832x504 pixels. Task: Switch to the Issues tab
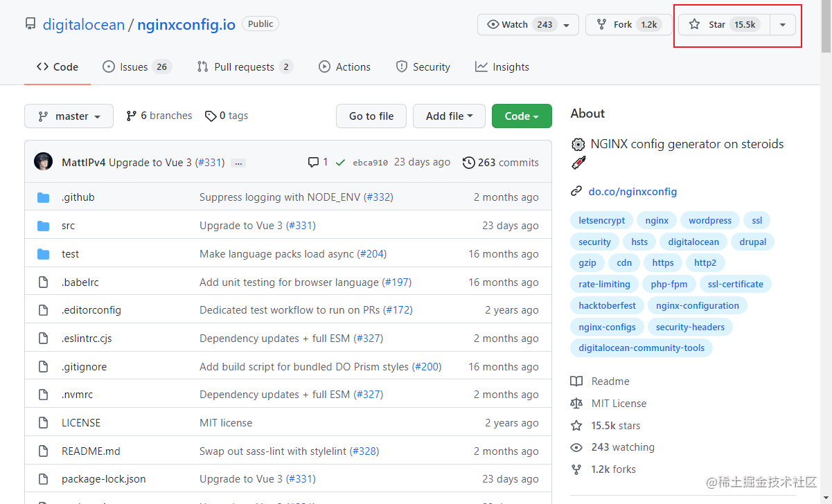(136, 67)
